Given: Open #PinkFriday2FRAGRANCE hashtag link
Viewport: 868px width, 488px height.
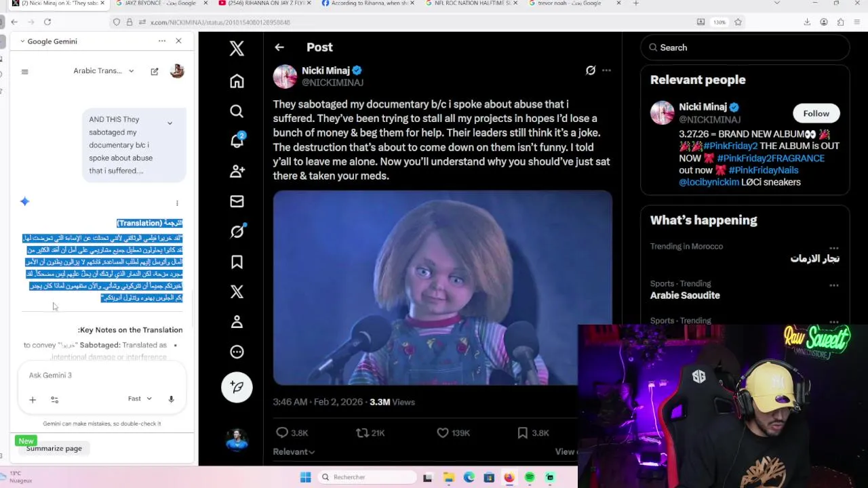Looking at the screenshot, I should pyautogui.click(x=770, y=158).
